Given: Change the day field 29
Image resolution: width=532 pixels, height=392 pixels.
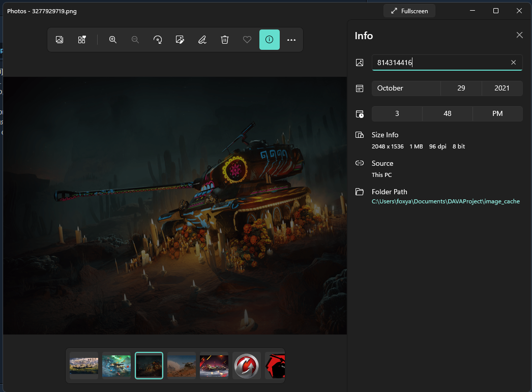Looking at the screenshot, I should 461,88.
